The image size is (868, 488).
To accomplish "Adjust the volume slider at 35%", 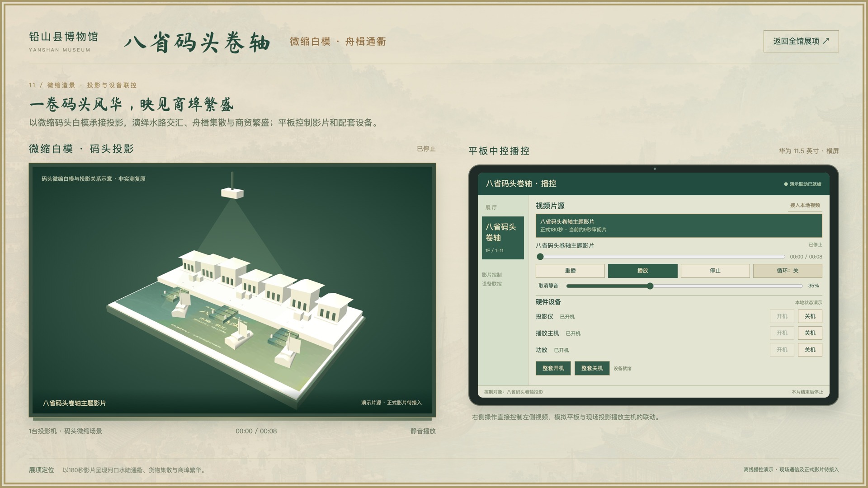I will (x=684, y=286).
